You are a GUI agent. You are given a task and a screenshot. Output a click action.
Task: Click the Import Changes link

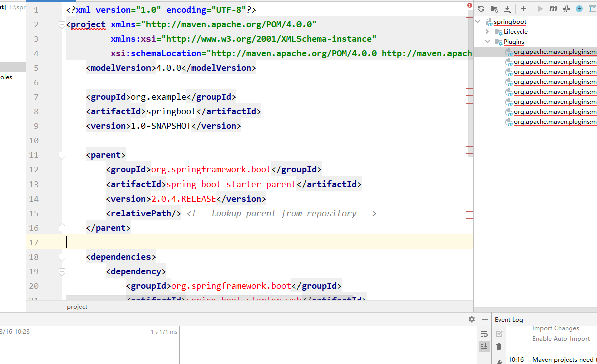click(x=555, y=328)
